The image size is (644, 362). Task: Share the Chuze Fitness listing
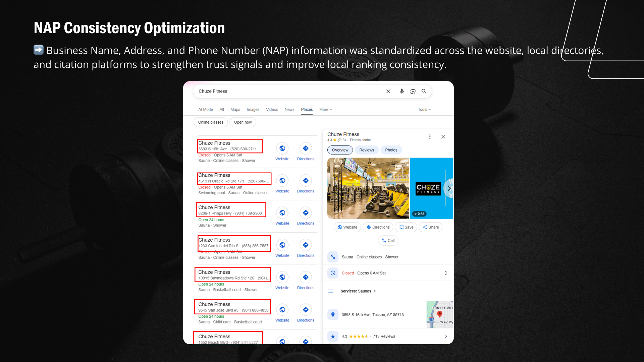pos(431,227)
